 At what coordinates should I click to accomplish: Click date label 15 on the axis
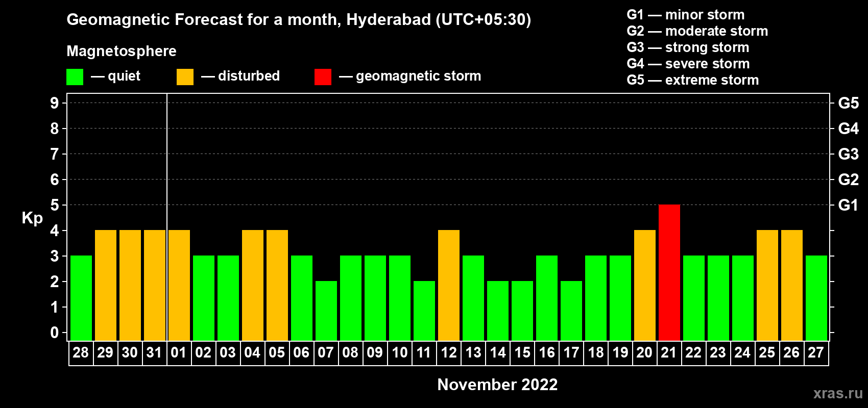[x=522, y=353]
